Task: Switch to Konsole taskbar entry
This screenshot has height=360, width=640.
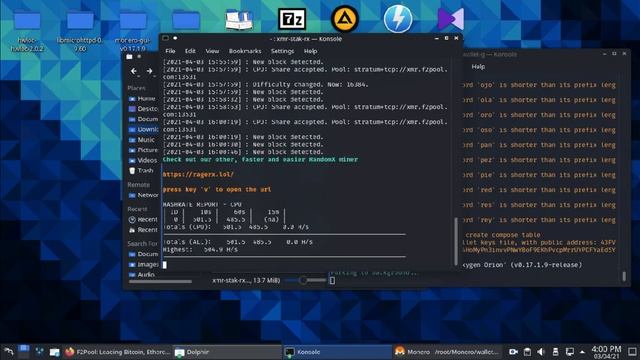Action: 337,352
